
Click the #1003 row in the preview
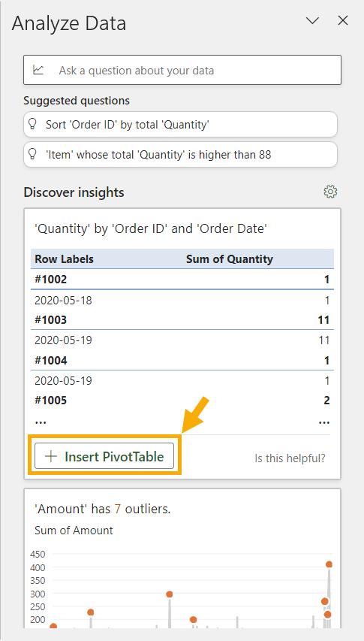tap(182, 319)
